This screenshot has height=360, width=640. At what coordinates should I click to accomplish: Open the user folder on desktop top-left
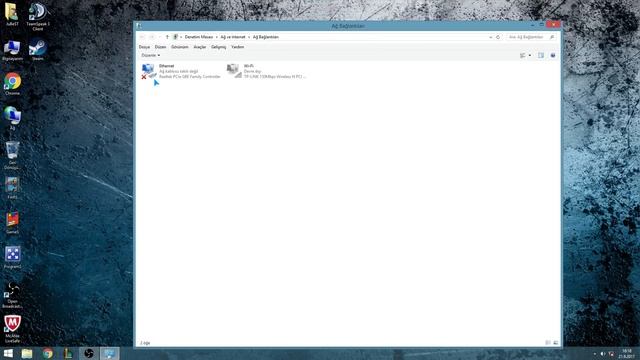[11, 14]
